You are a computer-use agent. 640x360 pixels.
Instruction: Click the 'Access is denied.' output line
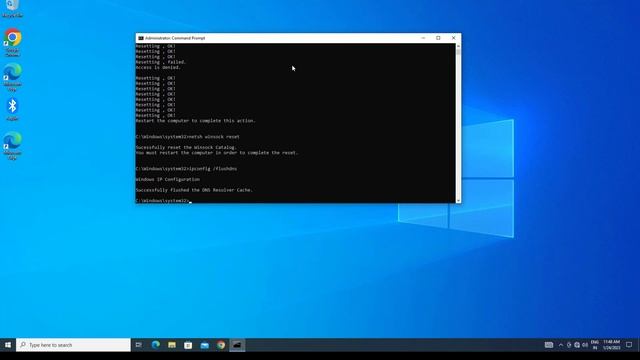[158, 67]
